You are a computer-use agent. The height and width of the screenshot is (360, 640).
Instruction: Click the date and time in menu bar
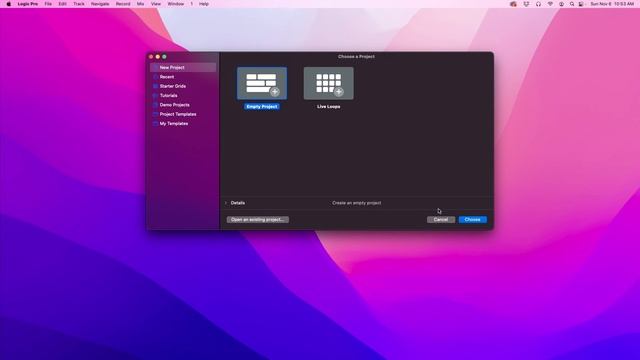612,4
